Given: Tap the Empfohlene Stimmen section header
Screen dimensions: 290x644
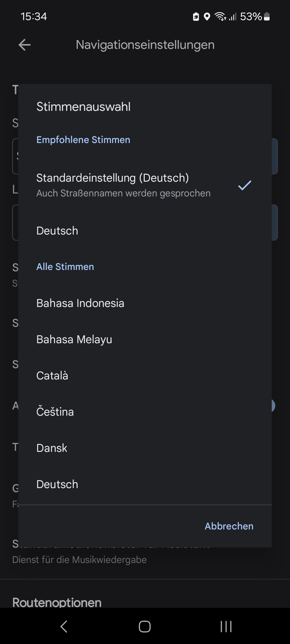Looking at the screenshot, I should point(83,140).
